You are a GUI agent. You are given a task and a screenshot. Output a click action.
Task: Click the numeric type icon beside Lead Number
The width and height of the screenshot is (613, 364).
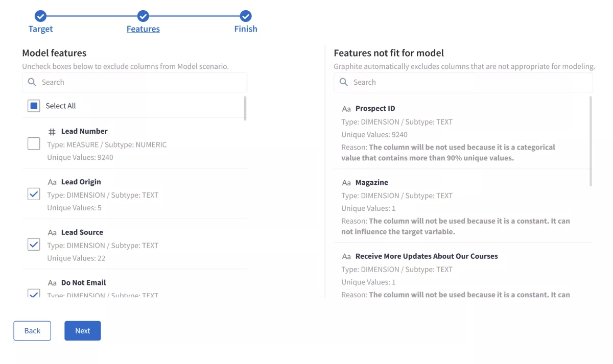tap(52, 131)
